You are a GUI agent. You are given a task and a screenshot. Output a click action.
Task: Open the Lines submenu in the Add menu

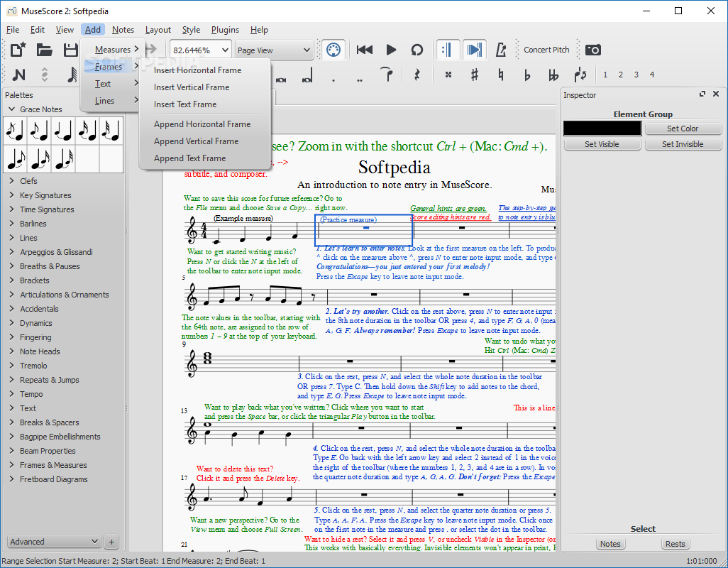pos(111,101)
